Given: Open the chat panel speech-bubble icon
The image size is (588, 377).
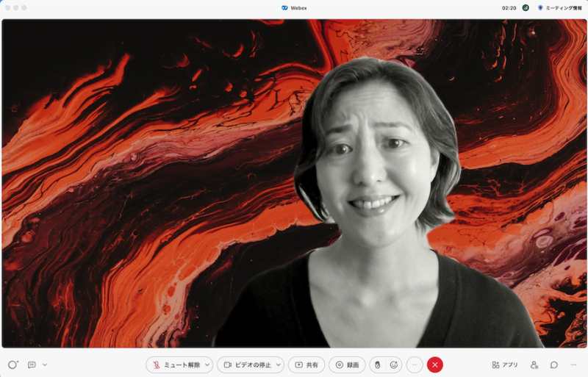Looking at the screenshot, I should point(554,365).
